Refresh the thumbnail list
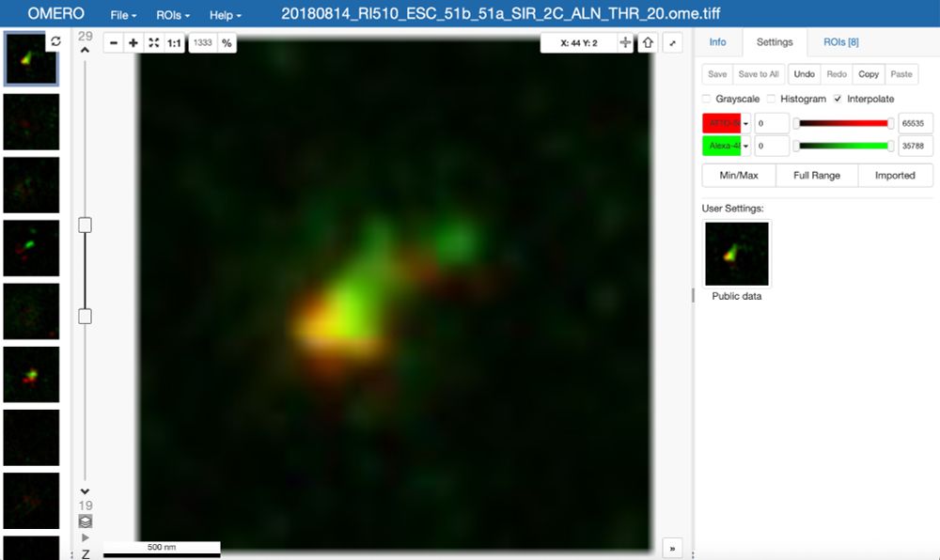The height and width of the screenshot is (560, 940). 55,41
